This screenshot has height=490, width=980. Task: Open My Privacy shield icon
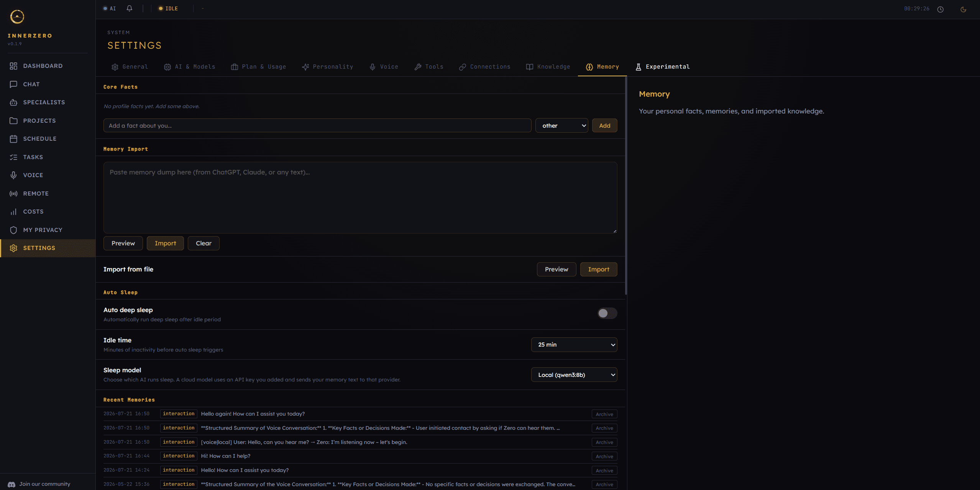[x=13, y=230]
